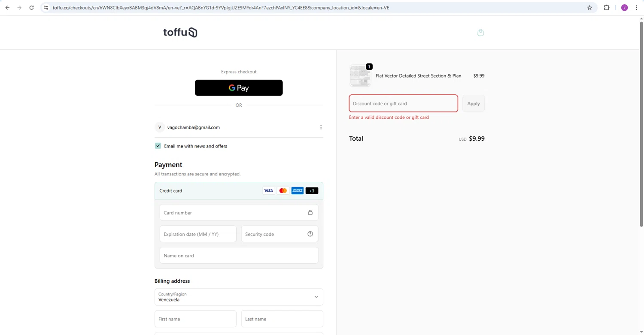Focus the Last name field
The height and width of the screenshot is (335, 644).
coord(282,319)
